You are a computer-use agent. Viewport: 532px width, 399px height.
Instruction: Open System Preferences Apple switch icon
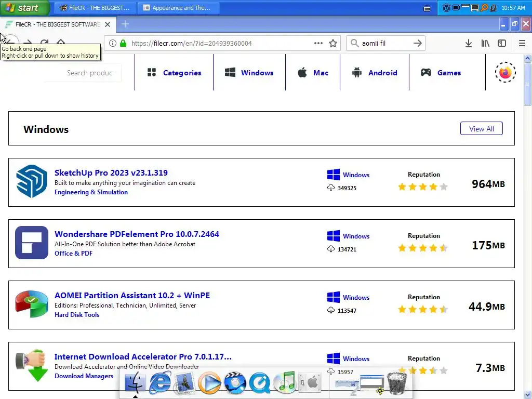[310, 382]
